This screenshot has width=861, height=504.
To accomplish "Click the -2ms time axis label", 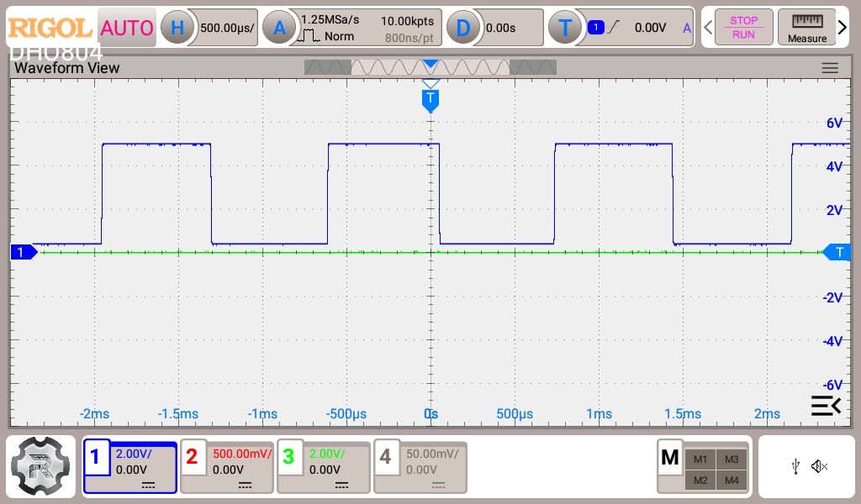I will click(94, 413).
